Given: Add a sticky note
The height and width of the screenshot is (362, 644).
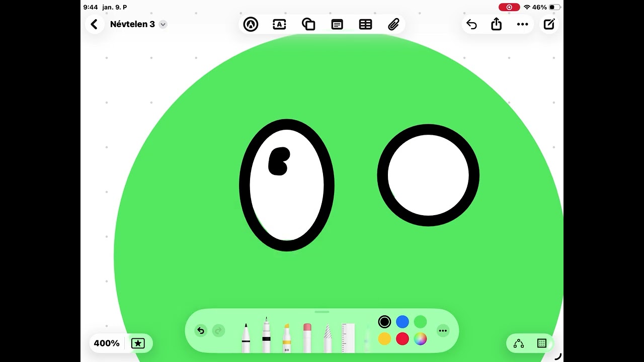Looking at the screenshot, I should (337, 24).
